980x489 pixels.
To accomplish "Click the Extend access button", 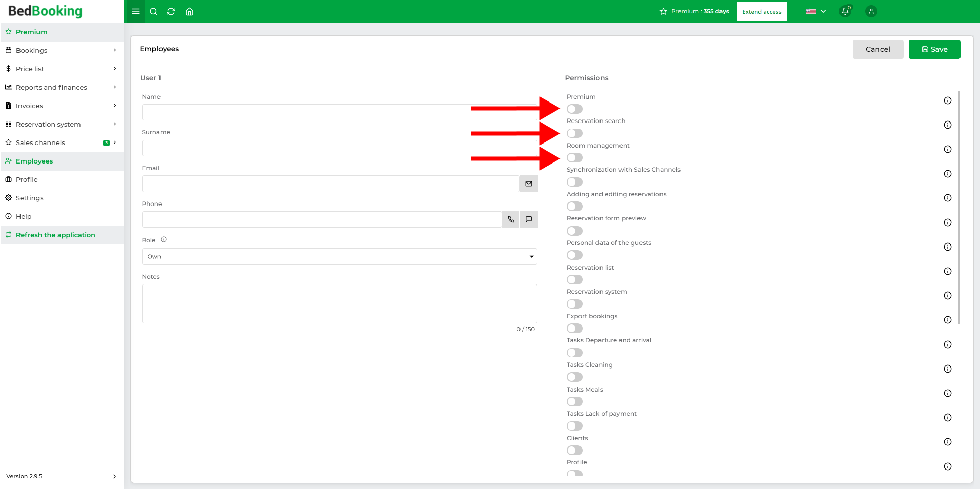I will [762, 11].
